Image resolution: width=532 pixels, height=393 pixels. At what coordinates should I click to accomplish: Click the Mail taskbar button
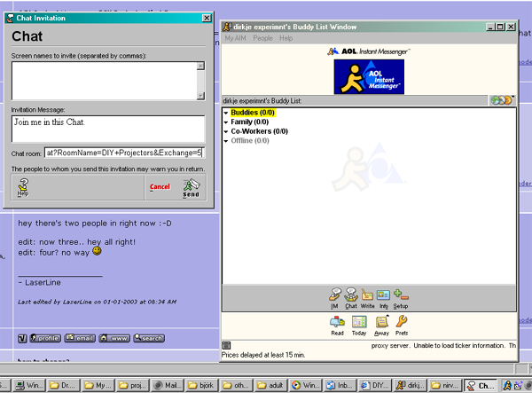(167, 385)
